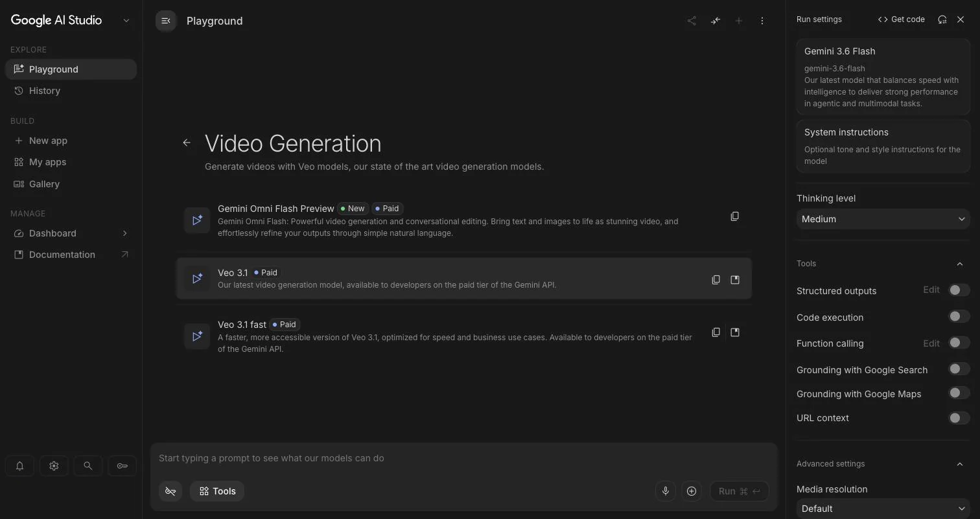Select the Gemini 3.6 Flash model card
The image size is (980, 519).
click(883, 76)
